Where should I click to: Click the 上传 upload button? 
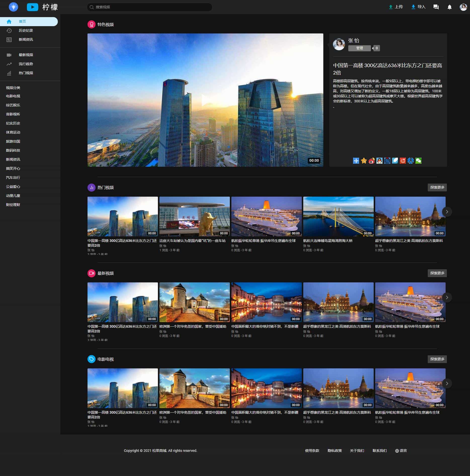tap(396, 7)
